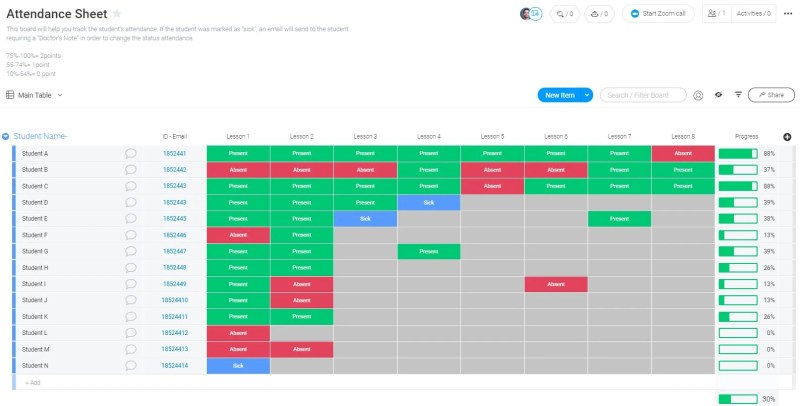
Task: Open the Main Table view dropdown
Action: [x=35, y=95]
